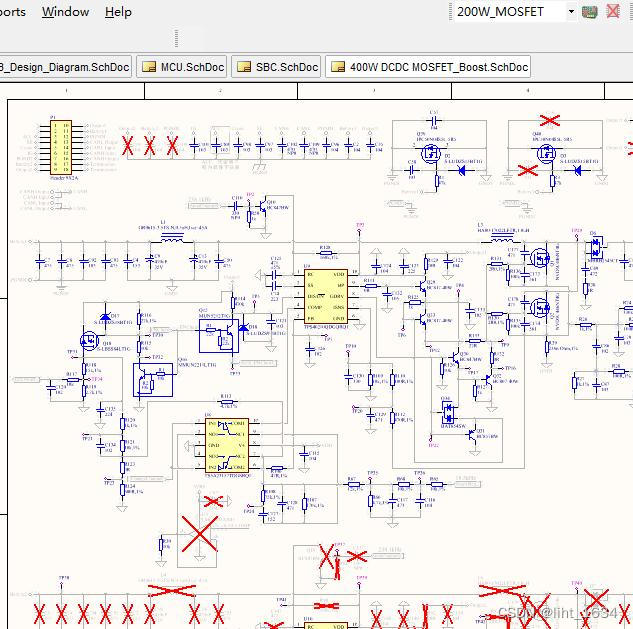Select the L1 inductor symbol
This screenshot has width=633, height=629.
click(x=172, y=239)
